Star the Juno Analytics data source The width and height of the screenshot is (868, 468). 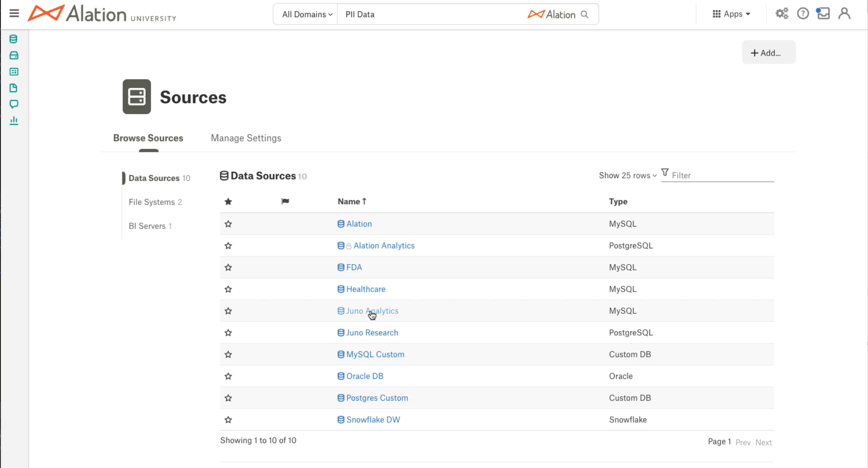coord(228,311)
